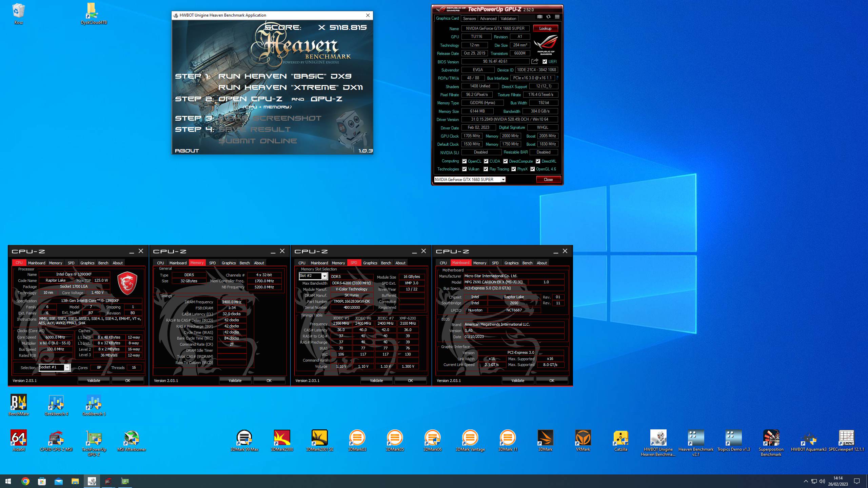Open the volume control in system tray
The image size is (868, 488).
coord(822,481)
